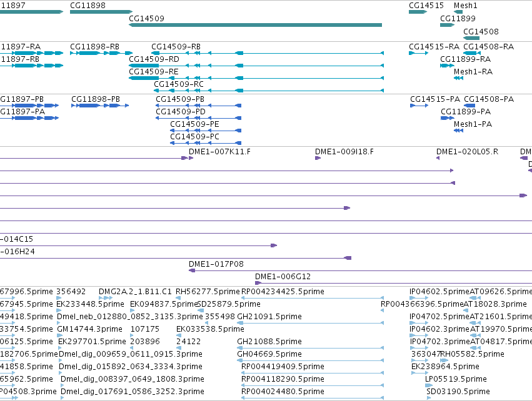
Task: Select EST RP004024480.5prime
Action: tap(313, 398)
